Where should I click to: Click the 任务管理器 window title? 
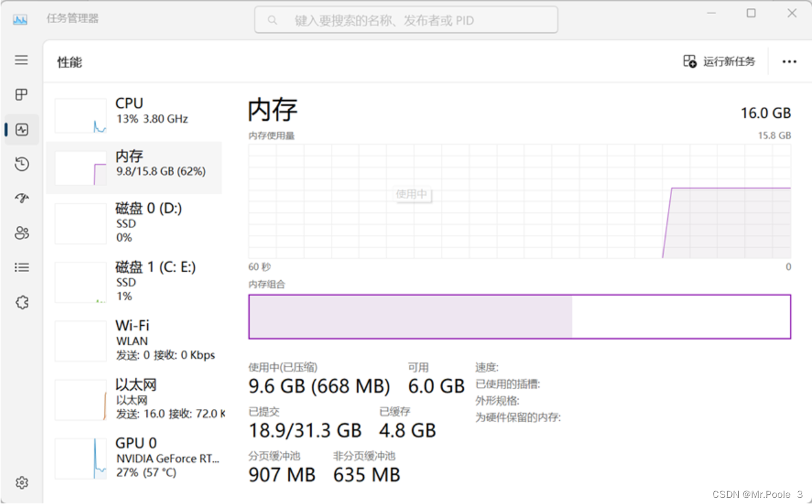point(73,19)
